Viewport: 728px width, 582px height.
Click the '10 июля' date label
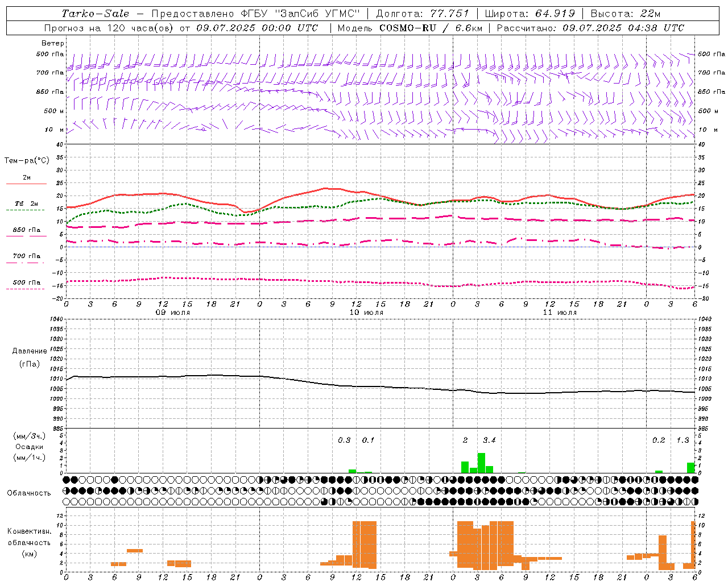366,313
